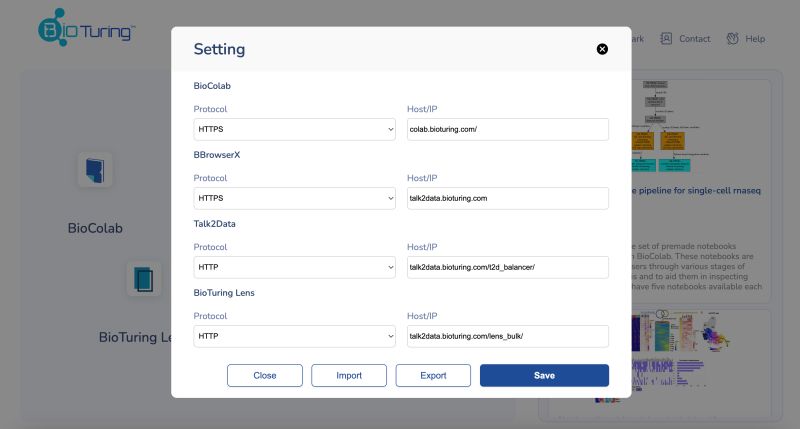Click the pipeline flowchart thumbnail

(x=668, y=127)
